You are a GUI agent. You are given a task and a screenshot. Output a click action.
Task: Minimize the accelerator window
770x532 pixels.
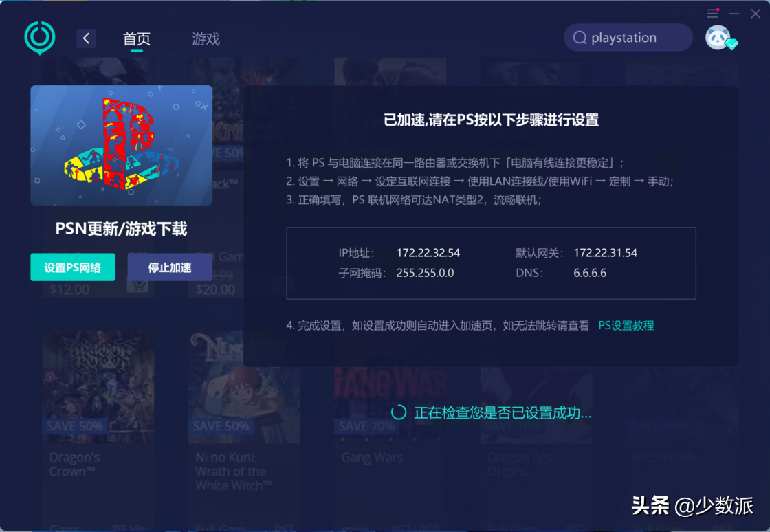[x=734, y=14]
